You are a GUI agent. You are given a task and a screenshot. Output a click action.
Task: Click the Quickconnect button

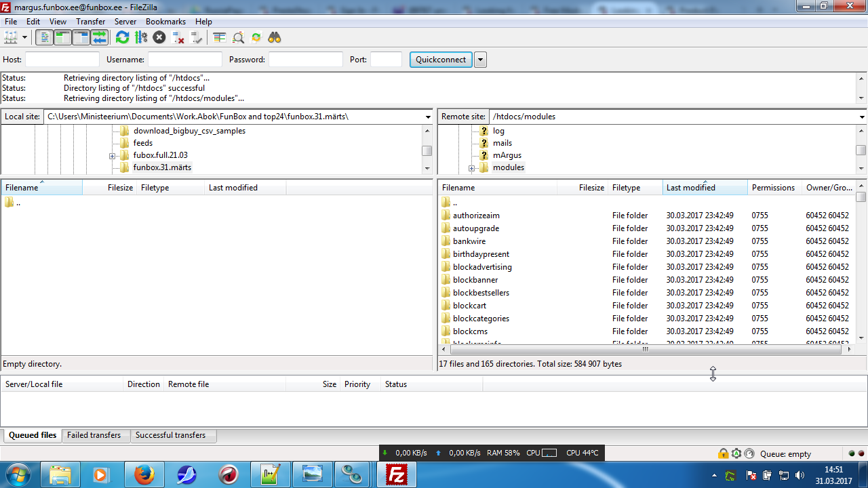[x=441, y=60]
